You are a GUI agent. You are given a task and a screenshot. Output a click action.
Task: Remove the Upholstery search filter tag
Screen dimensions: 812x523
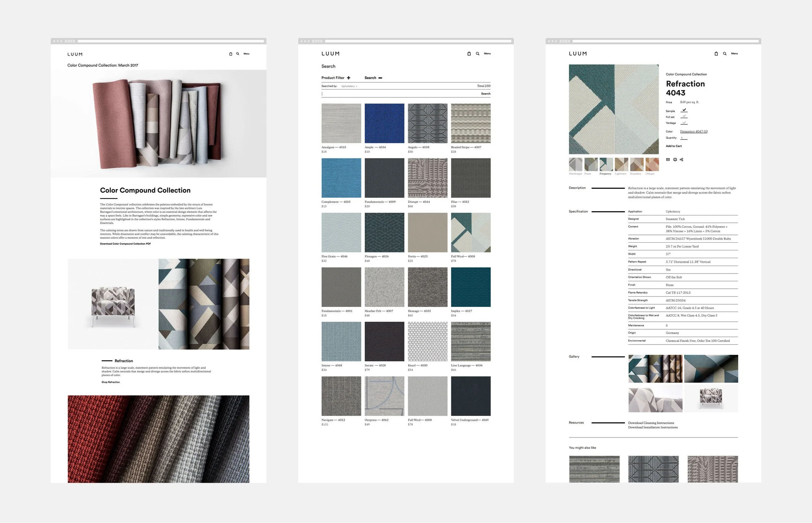[357, 87]
